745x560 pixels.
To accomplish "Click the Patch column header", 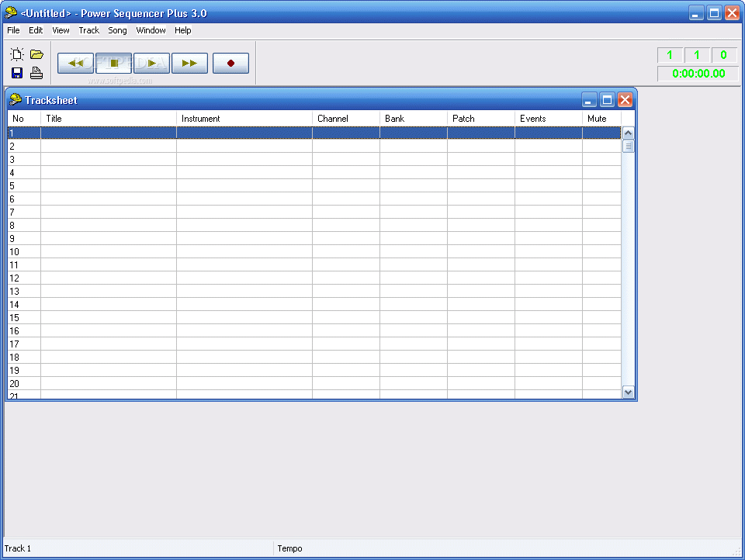I will (x=481, y=119).
